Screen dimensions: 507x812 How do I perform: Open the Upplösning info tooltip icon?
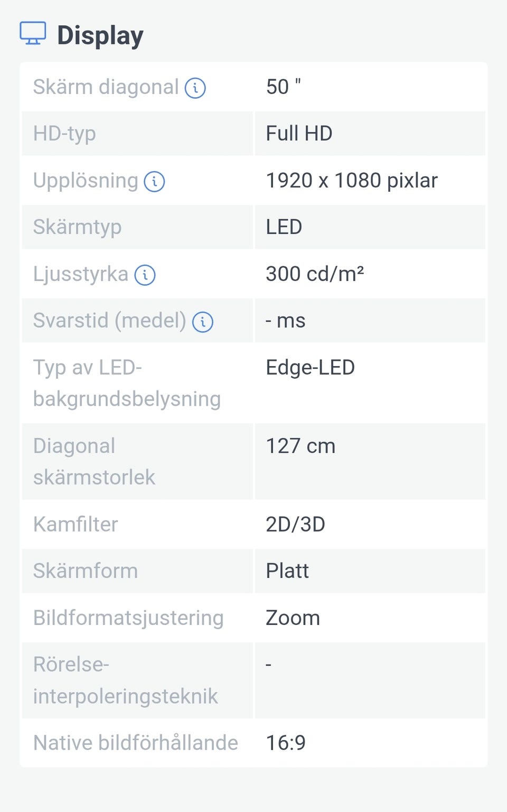click(x=154, y=181)
